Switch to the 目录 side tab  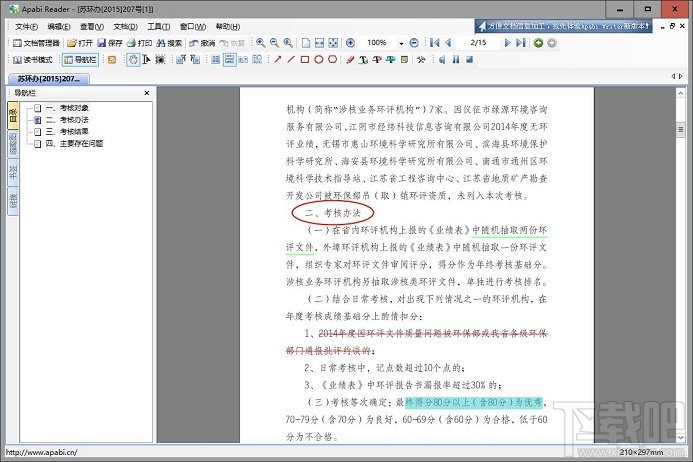click(13, 115)
